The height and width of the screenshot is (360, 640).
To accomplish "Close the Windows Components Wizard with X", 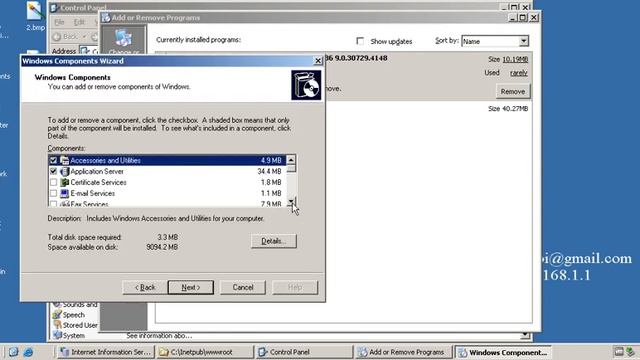I will click(x=318, y=61).
